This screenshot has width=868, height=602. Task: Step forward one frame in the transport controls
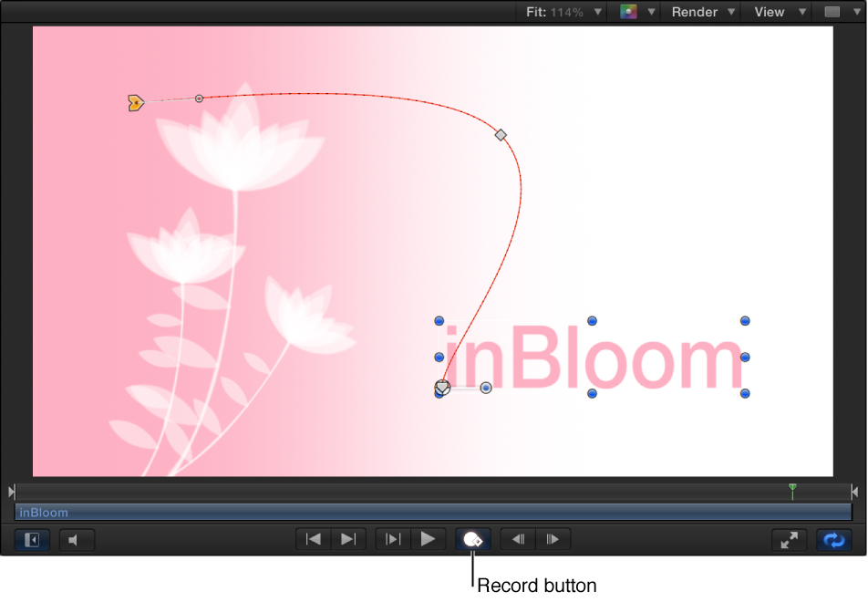coord(553,539)
